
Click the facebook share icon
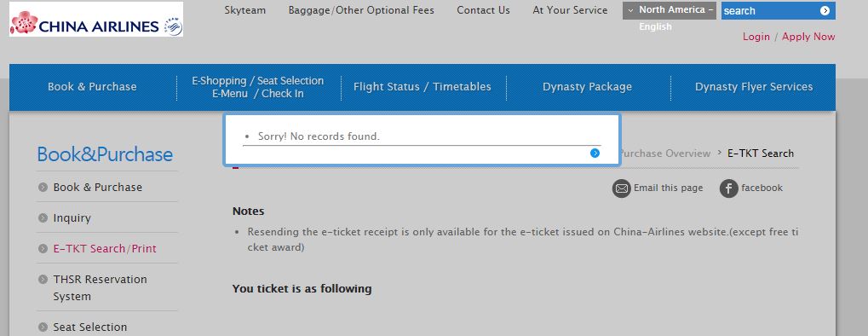pyautogui.click(x=729, y=188)
